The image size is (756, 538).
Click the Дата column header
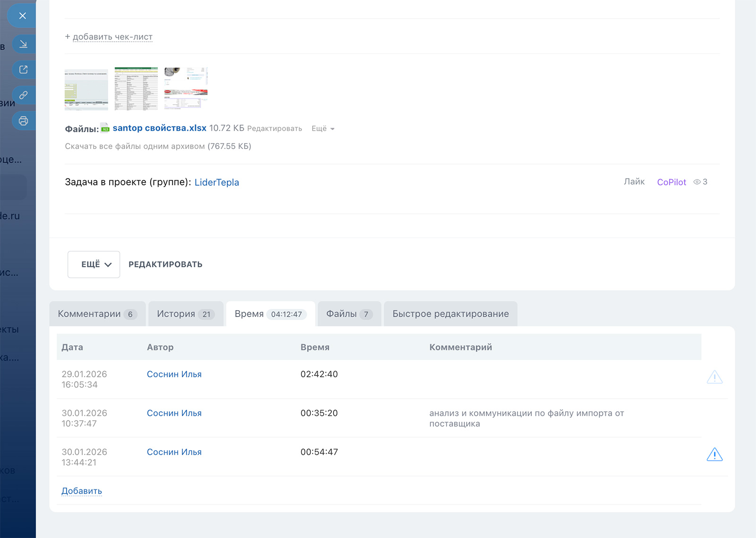click(x=72, y=347)
